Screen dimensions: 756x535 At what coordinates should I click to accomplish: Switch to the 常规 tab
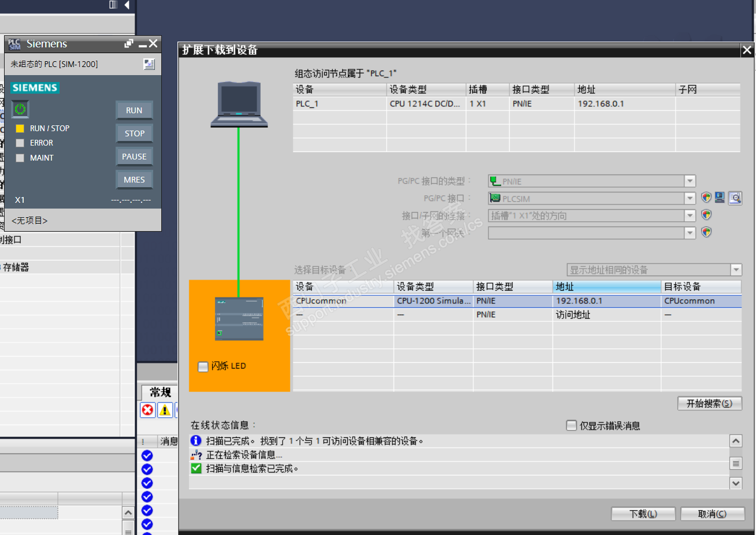(160, 392)
